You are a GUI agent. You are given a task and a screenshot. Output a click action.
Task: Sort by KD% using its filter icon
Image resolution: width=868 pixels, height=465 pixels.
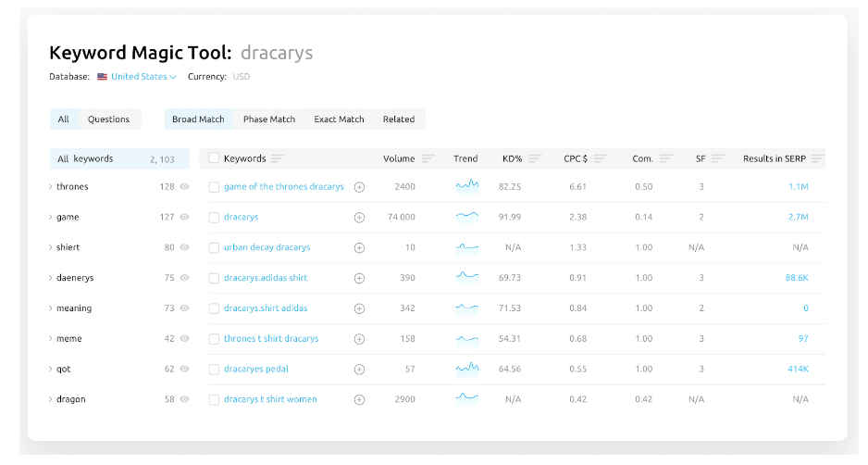point(535,159)
